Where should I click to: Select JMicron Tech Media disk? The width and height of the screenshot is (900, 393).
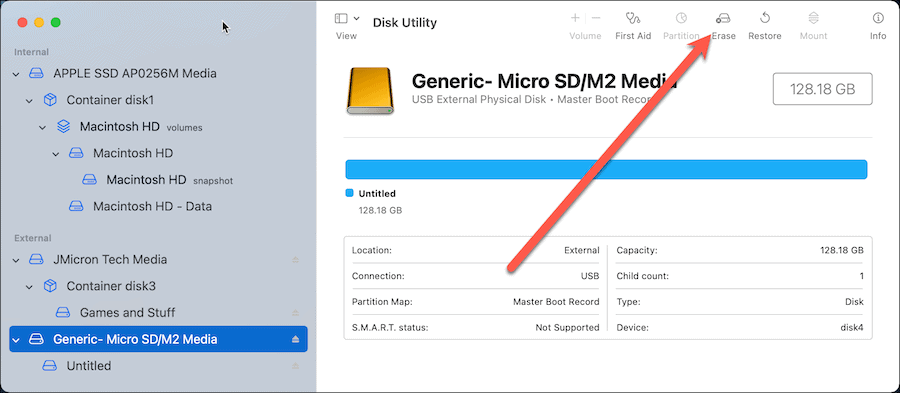coord(110,260)
